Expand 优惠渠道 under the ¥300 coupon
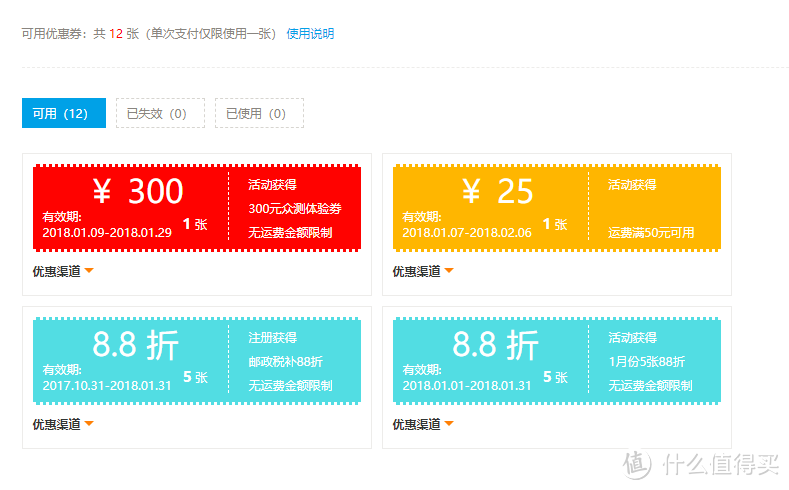Viewport: 789px width, 490px height. coord(63,271)
